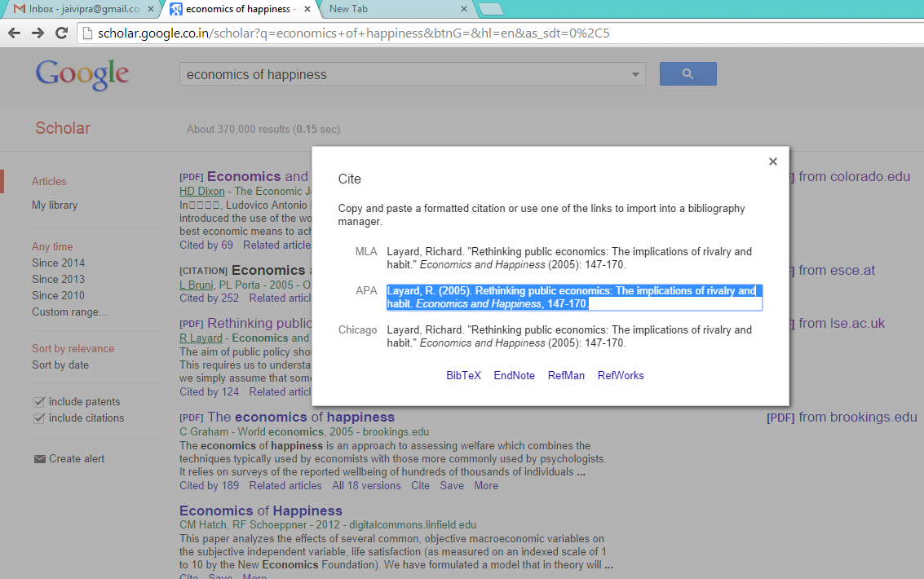
Task: Click More under the Graham result
Action: 486,486
